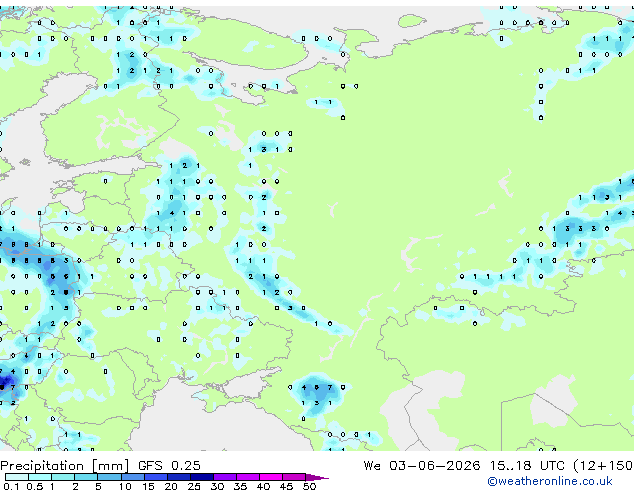This screenshot has height=490, width=634.
Task: Select the legend swatch between 2 and 5
Action: [x=86, y=477]
